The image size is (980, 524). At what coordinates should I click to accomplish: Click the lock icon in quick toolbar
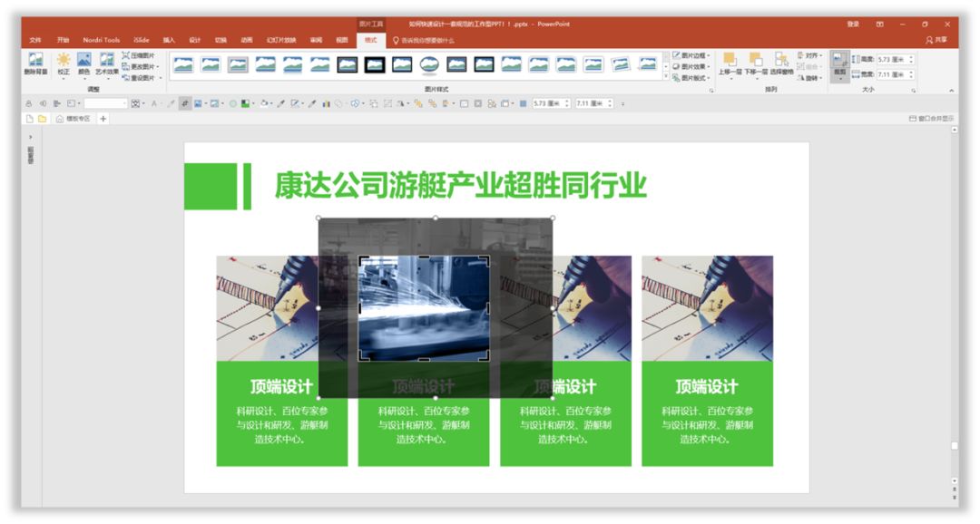pos(29,103)
